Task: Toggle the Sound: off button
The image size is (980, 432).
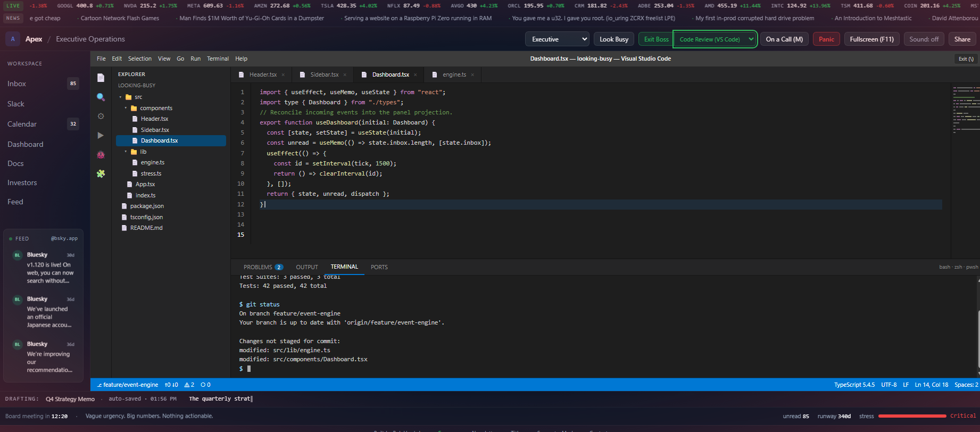Action: 924,39
